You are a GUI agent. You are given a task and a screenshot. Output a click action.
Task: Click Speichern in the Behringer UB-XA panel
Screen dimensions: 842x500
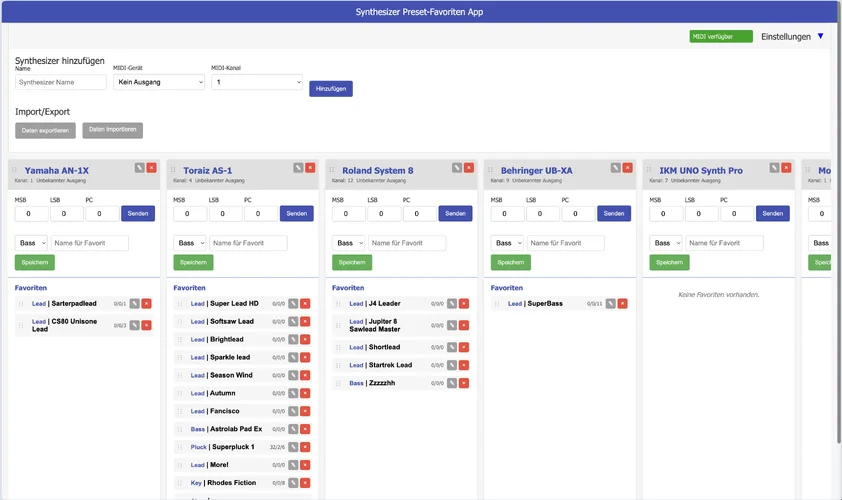(510, 262)
